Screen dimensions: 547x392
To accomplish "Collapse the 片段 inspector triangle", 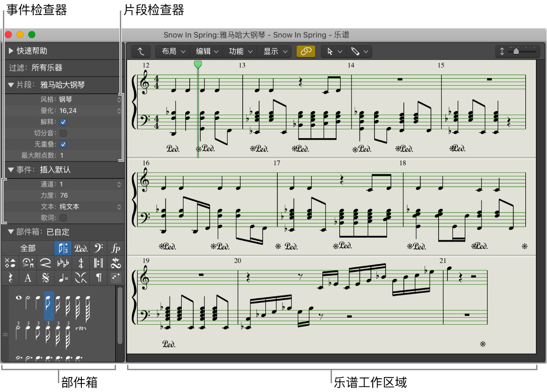I will point(11,85).
